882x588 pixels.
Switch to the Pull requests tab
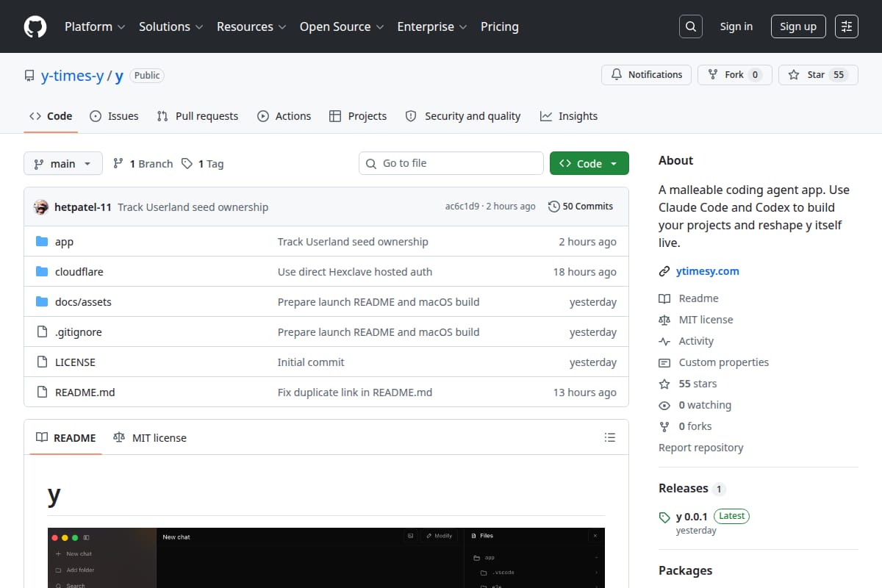pyautogui.click(x=198, y=116)
